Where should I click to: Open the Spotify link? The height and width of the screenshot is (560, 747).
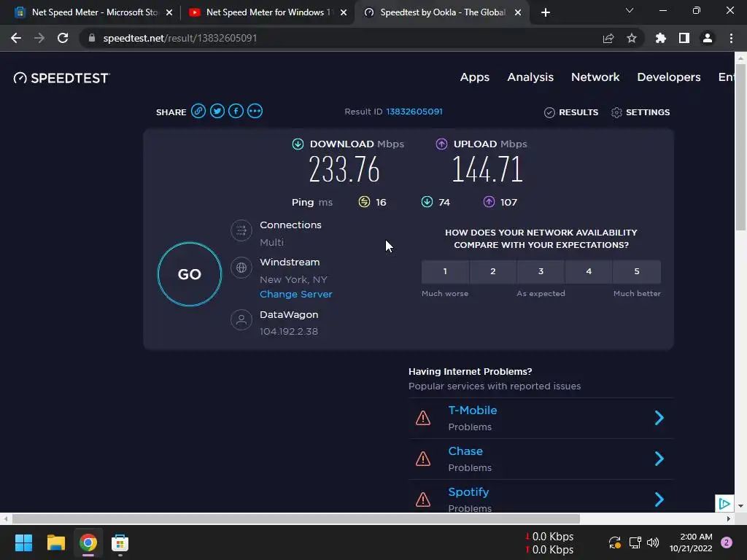468,492
